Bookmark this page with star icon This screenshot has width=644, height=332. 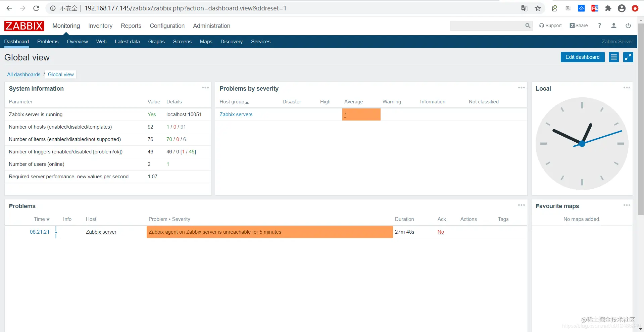point(538,8)
